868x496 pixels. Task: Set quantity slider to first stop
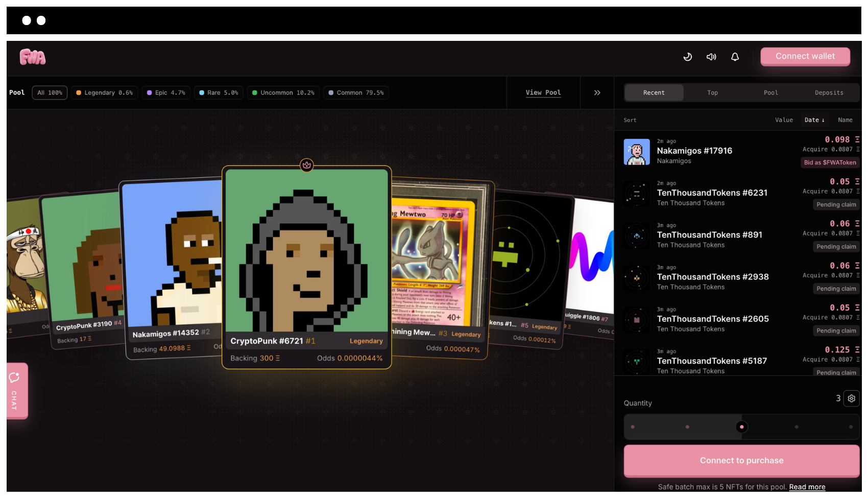(x=633, y=427)
